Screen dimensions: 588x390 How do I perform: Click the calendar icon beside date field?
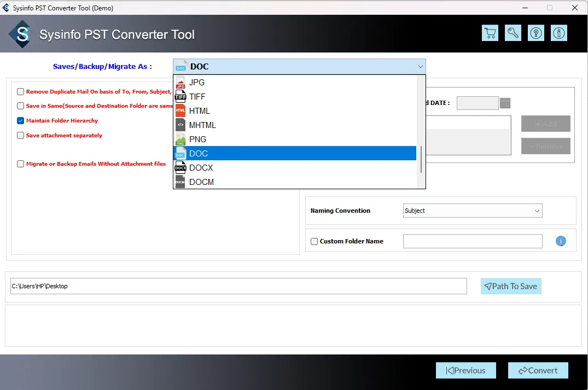505,103
